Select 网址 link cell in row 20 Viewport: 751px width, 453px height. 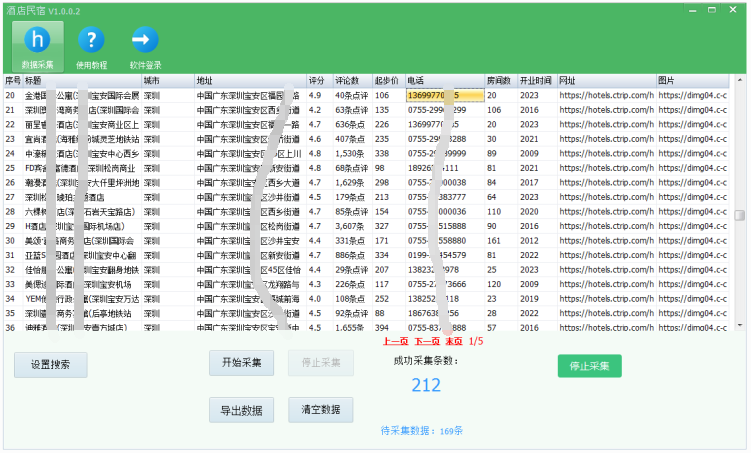[x=606, y=95]
